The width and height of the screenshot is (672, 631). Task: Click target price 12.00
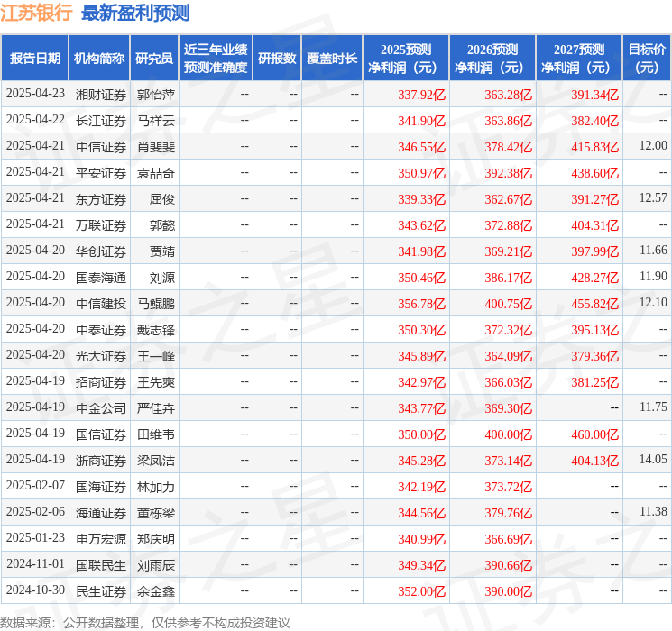[x=653, y=146]
